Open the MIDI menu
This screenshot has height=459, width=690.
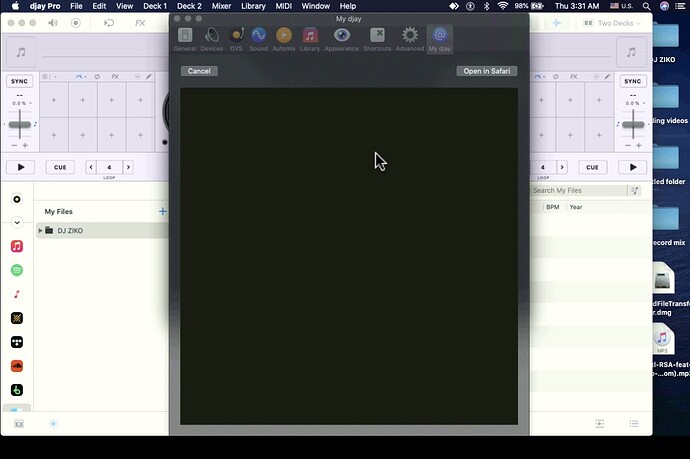283,6
